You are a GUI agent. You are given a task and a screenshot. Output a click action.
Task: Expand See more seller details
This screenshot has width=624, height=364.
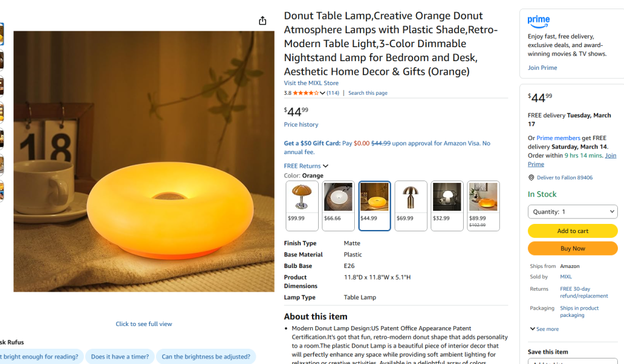544,329
